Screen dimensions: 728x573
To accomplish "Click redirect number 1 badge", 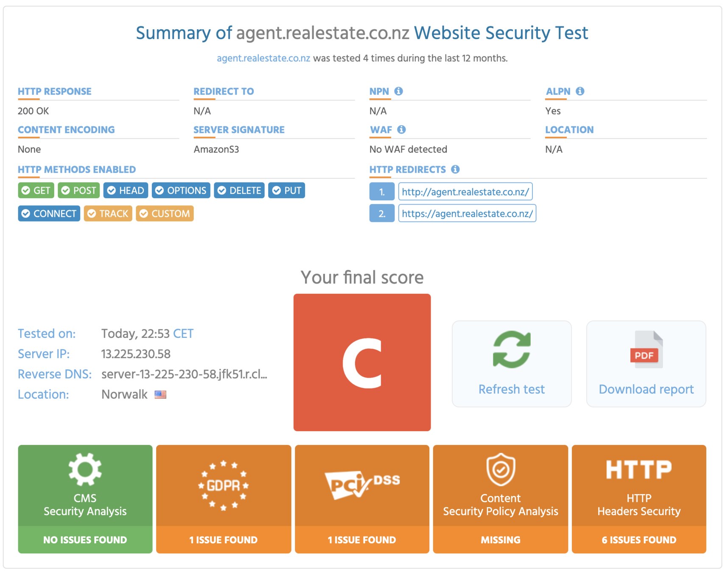I will pyautogui.click(x=382, y=192).
